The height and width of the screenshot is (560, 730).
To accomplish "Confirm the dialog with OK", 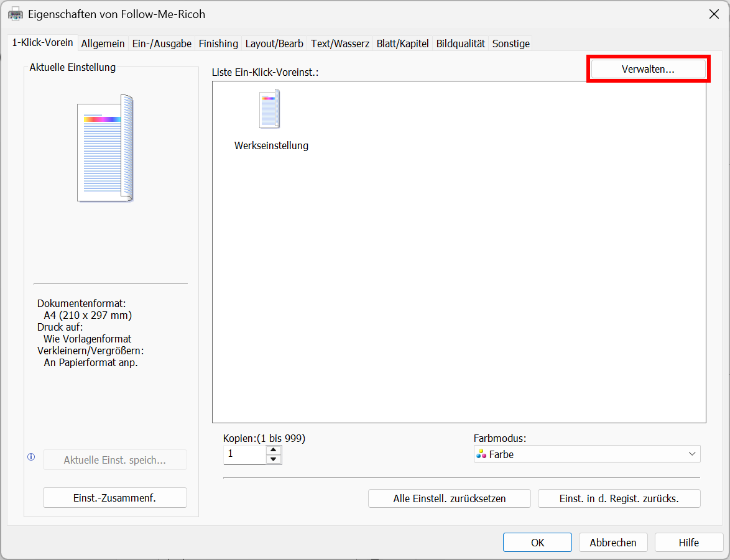I will point(537,543).
